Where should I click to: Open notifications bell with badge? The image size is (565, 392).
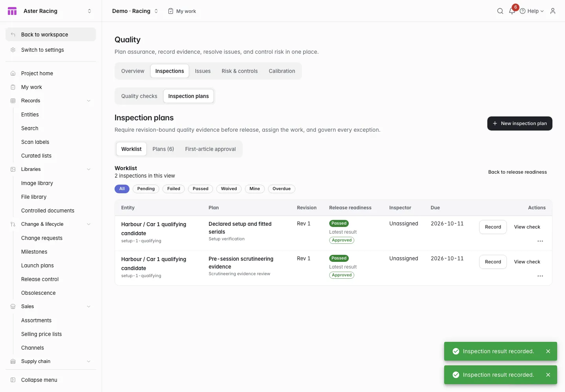tap(512, 11)
